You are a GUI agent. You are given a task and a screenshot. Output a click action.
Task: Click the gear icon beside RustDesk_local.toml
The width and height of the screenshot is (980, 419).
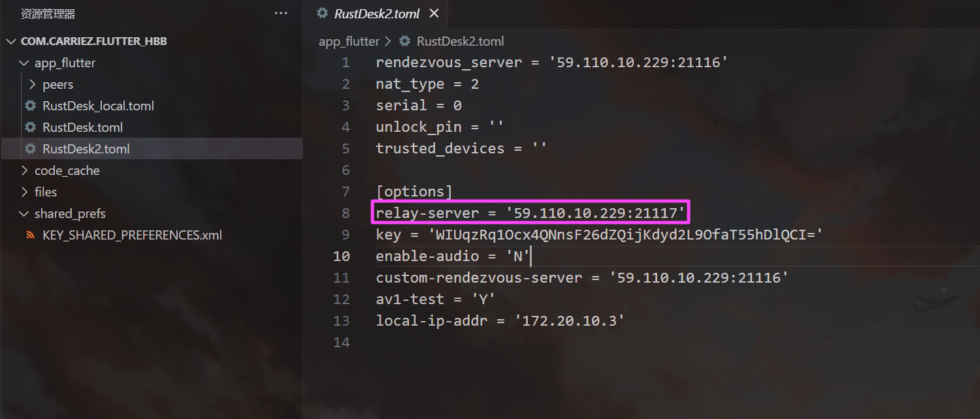click(30, 106)
